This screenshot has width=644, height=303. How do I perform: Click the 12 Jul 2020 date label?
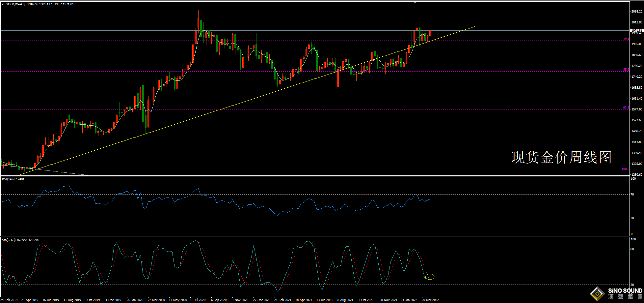point(198,300)
